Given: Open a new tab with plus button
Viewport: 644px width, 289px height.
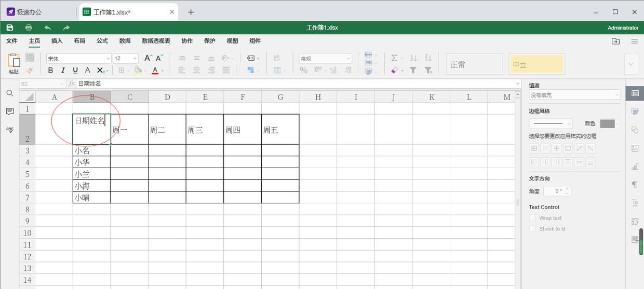Looking at the screenshot, I should pos(191,12).
